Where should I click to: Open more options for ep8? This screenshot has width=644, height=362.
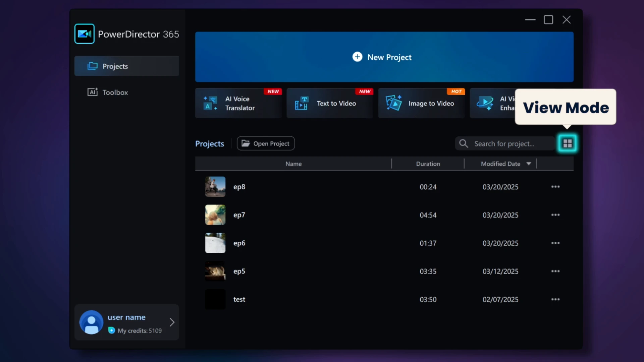pos(555,187)
